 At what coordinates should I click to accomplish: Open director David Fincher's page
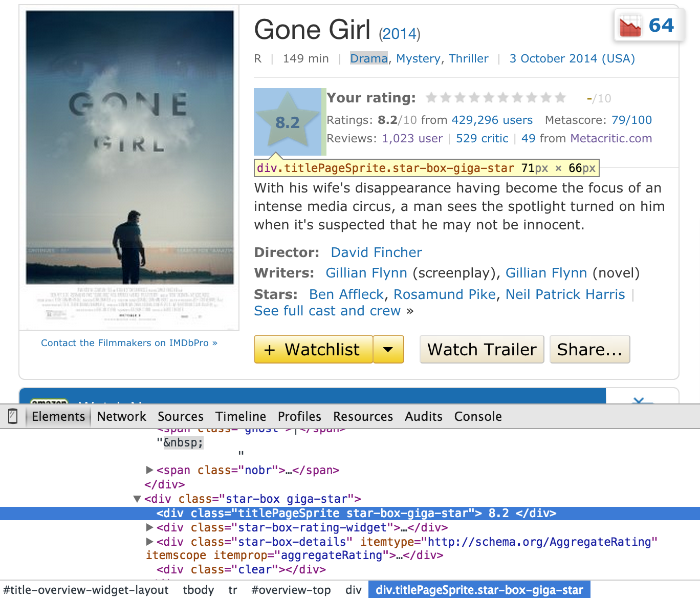[377, 252]
